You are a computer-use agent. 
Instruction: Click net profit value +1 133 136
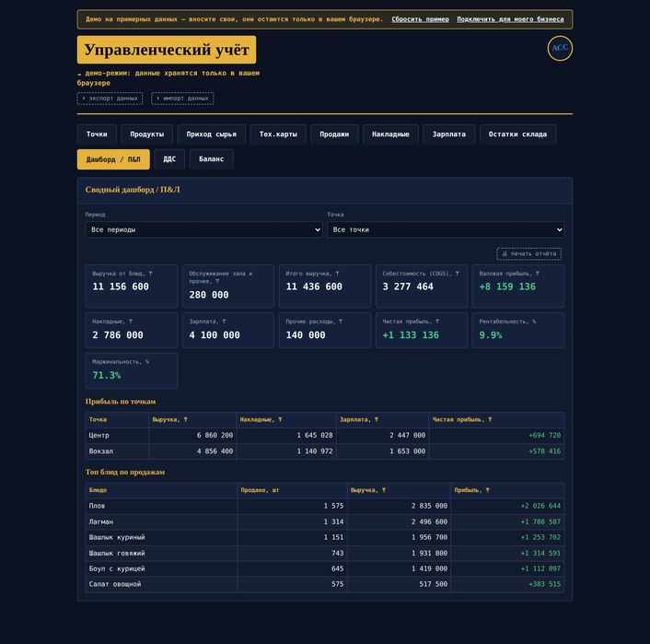411,334
